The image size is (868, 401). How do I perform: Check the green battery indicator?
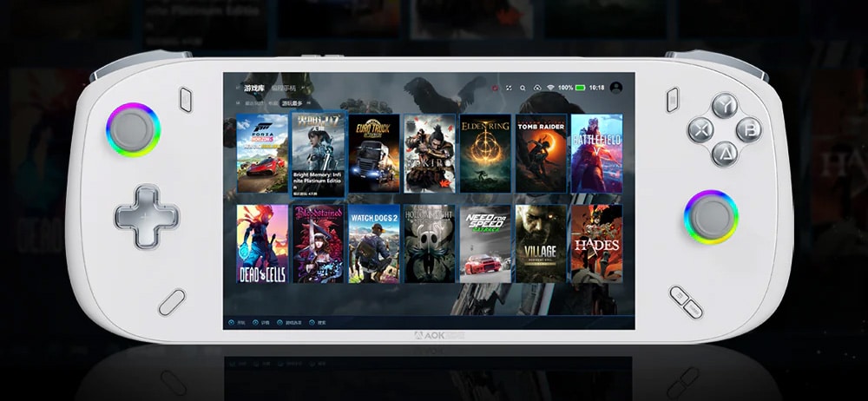580,88
